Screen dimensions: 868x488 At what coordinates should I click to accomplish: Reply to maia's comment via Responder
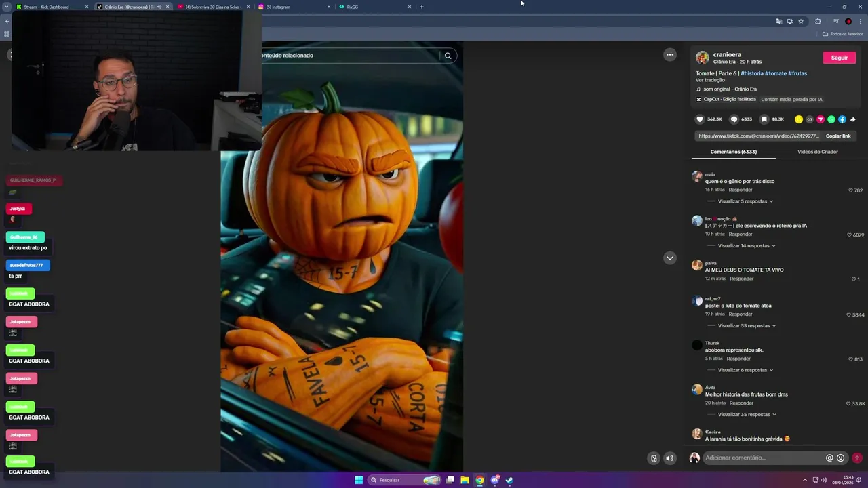coord(741,190)
